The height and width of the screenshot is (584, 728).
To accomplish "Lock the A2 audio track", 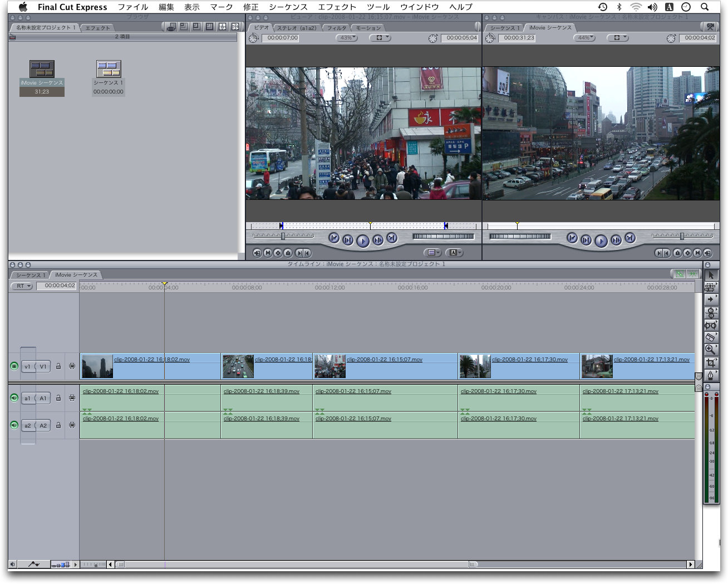I will pos(58,425).
